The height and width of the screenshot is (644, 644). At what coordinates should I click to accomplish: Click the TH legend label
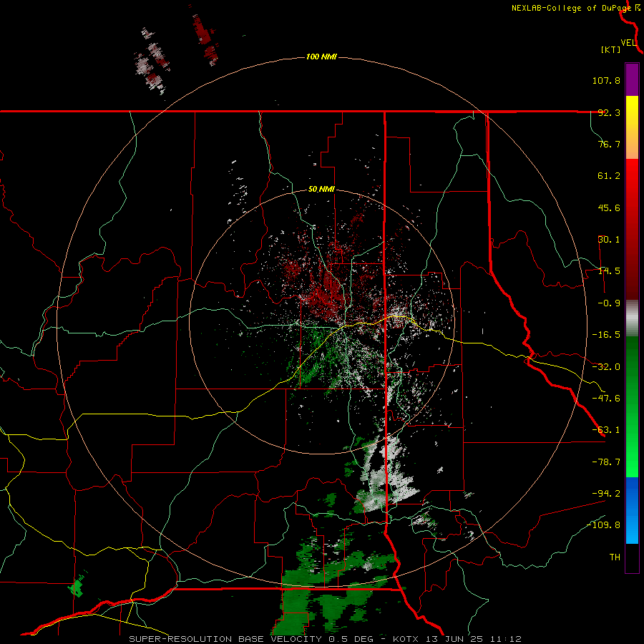click(x=615, y=557)
